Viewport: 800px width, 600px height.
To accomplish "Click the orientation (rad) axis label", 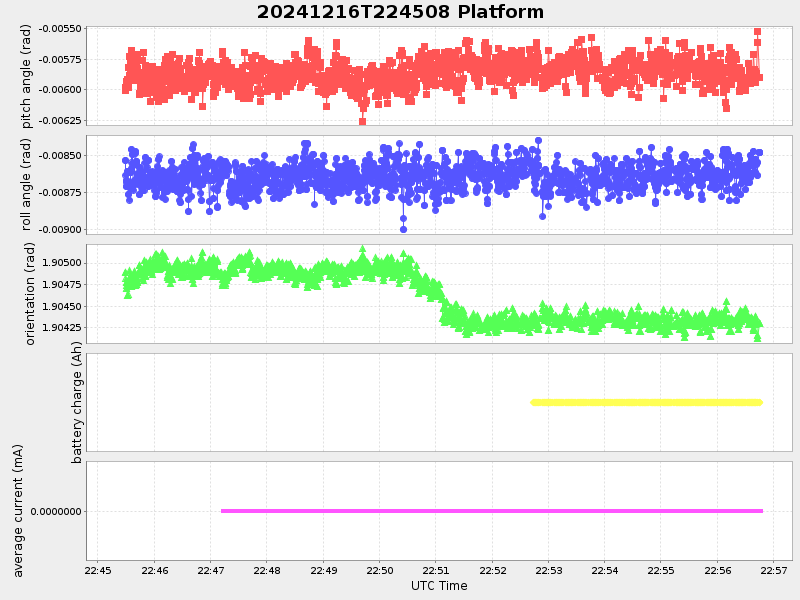I will click(30, 294).
